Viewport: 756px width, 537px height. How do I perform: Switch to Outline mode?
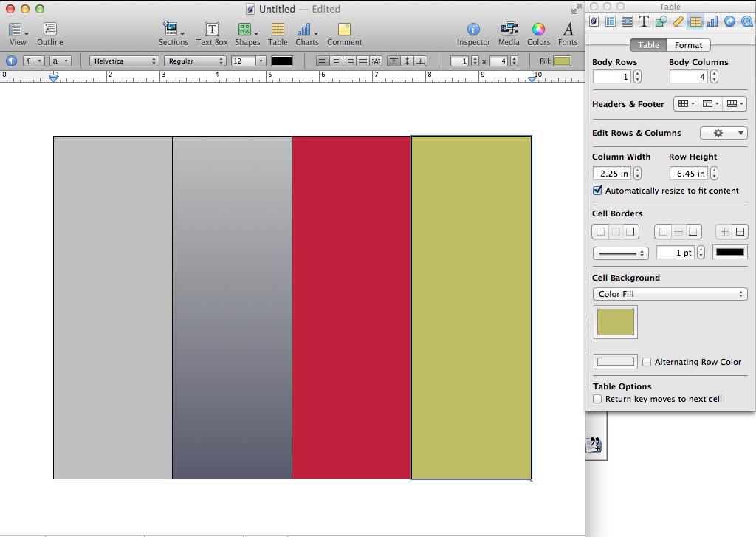[49, 34]
